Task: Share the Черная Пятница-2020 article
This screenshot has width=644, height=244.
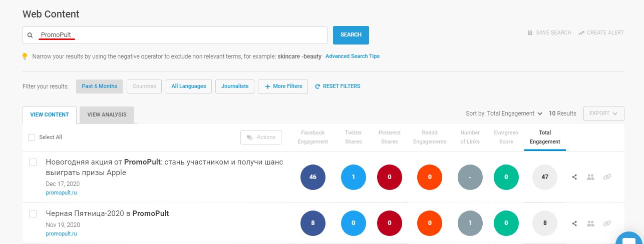Action: pos(575,223)
